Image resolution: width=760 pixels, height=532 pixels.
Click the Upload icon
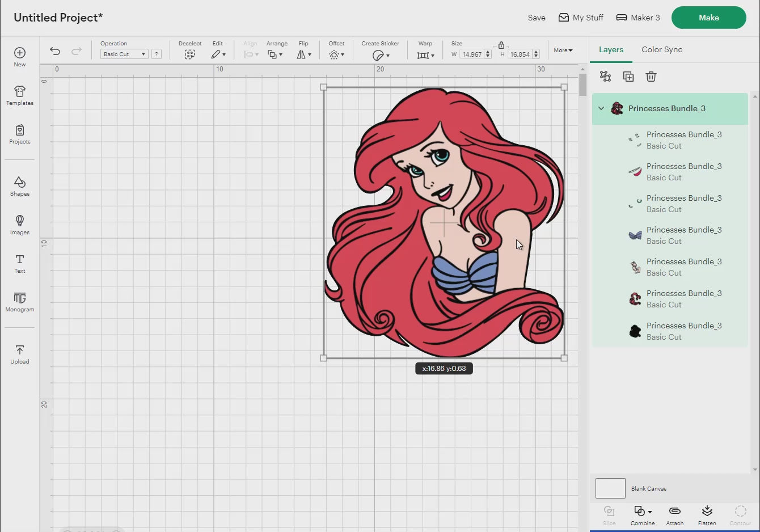[x=20, y=350]
